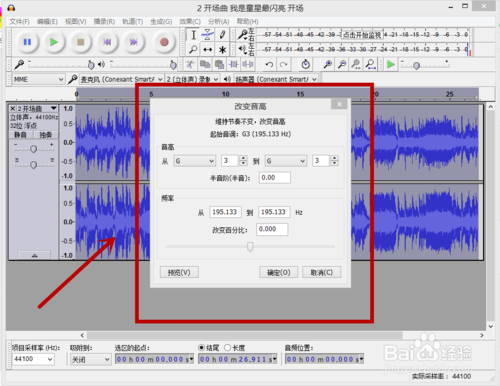Open the 扬声器 playback device dropdown
This screenshot has height=386, width=500.
click(x=276, y=79)
